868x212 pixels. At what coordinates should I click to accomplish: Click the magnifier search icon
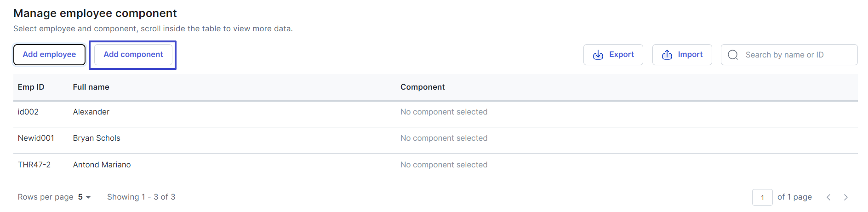tap(733, 55)
